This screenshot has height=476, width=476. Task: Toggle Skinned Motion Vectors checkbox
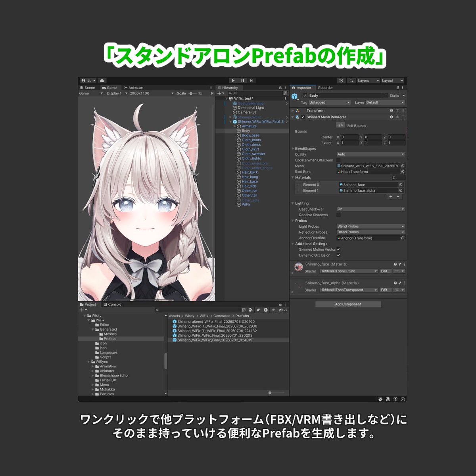coord(338,250)
